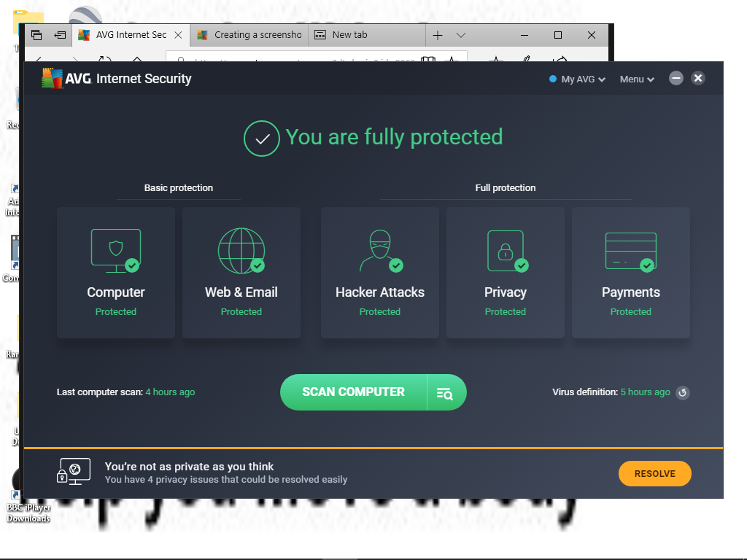
Task: Click the orange RESOLVE button
Action: (654, 473)
